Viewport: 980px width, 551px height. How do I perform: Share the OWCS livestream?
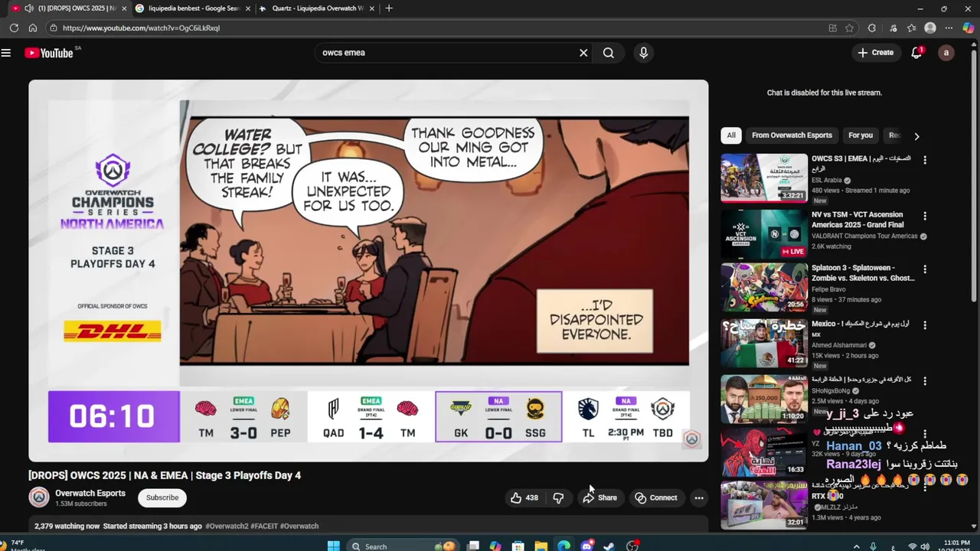pos(600,497)
